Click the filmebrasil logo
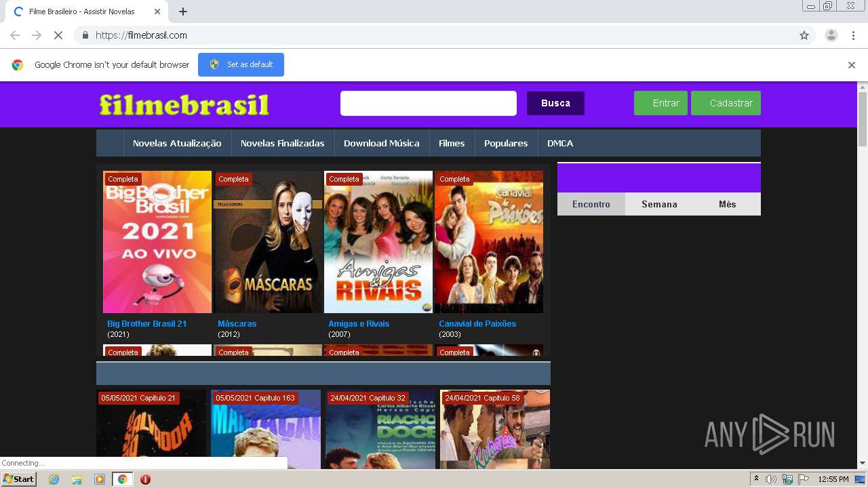This screenshot has height=488, width=868. click(184, 104)
